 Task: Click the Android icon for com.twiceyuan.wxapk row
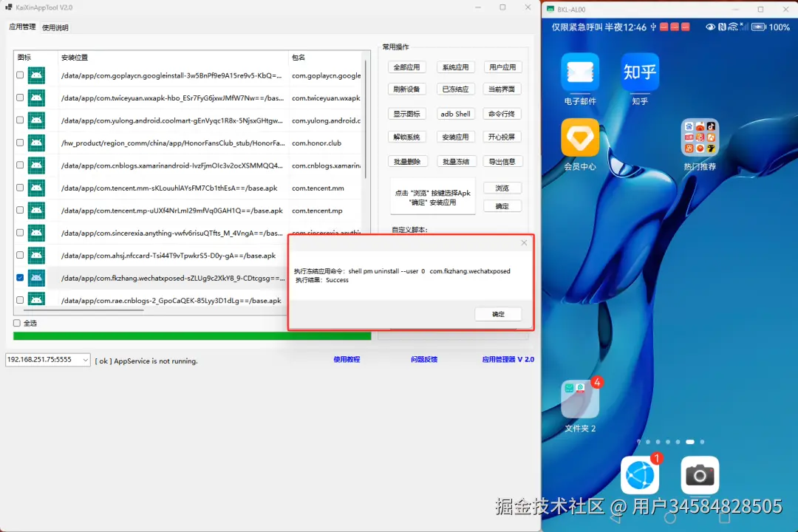pyautogui.click(x=36, y=98)
